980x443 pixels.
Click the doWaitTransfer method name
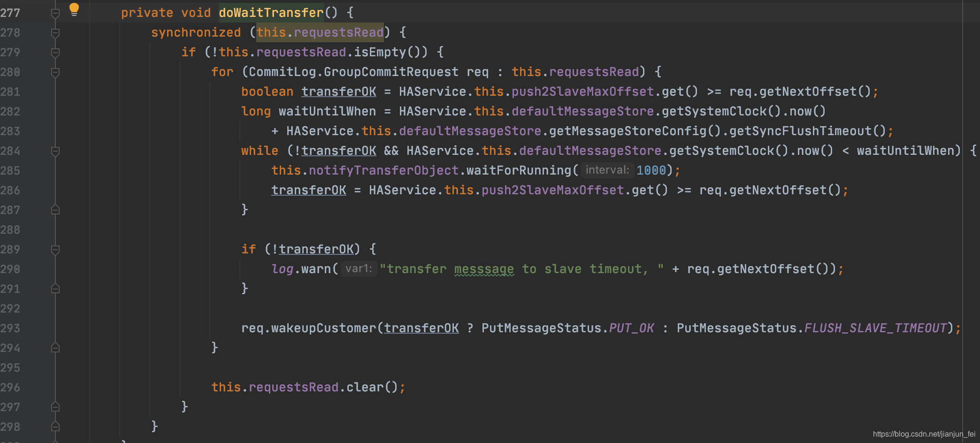[x=271, y=13]
